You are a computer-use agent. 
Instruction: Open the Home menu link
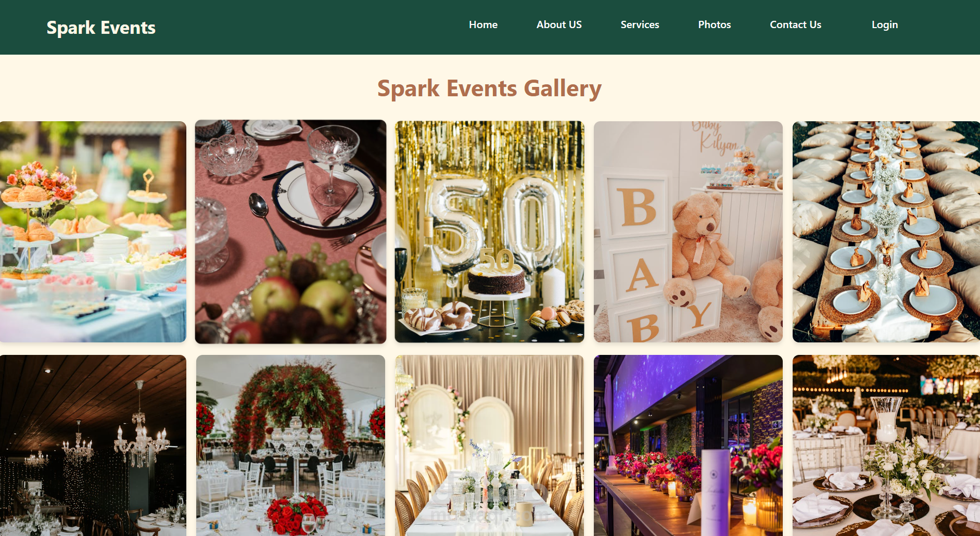(483, 24)
